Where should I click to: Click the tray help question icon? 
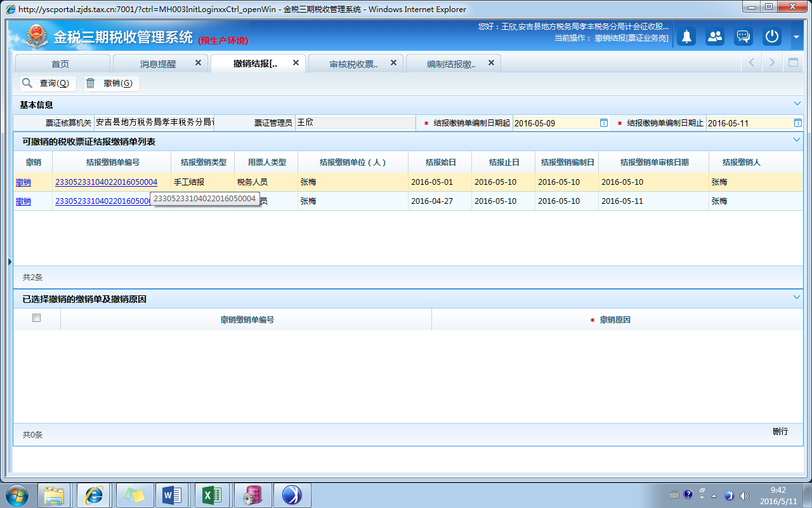tap(688, 495)
